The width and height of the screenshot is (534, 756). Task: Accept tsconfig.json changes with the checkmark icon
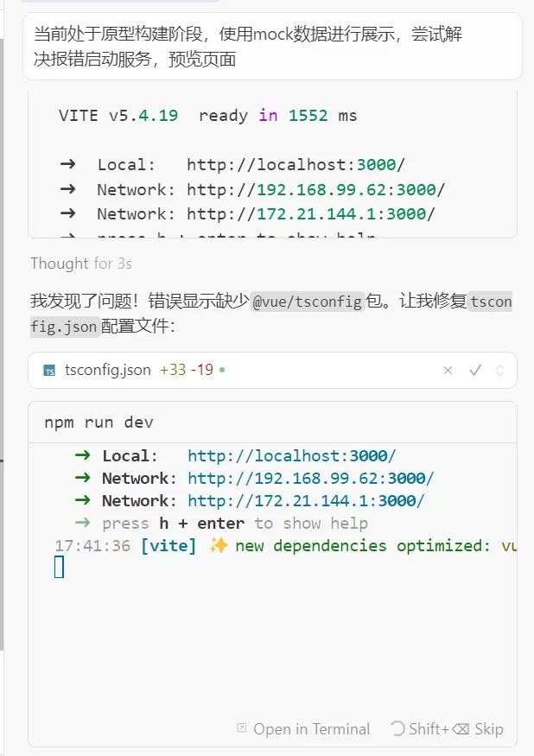474,371
